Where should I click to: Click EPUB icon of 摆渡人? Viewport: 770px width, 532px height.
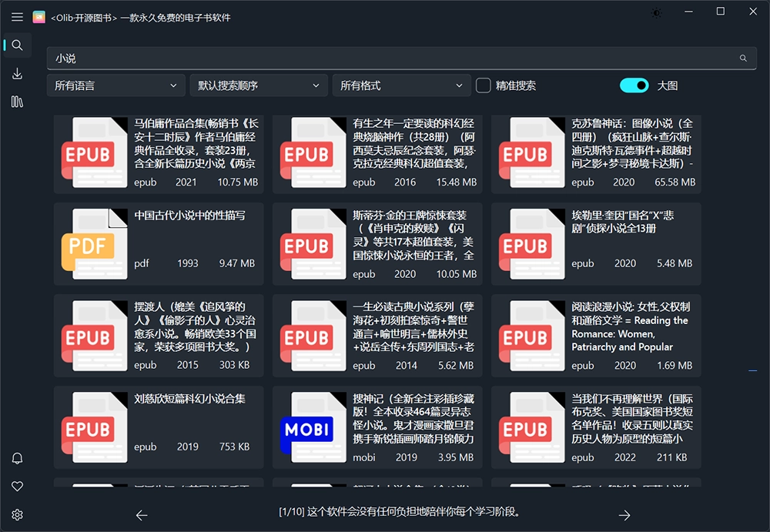(94, 336)
